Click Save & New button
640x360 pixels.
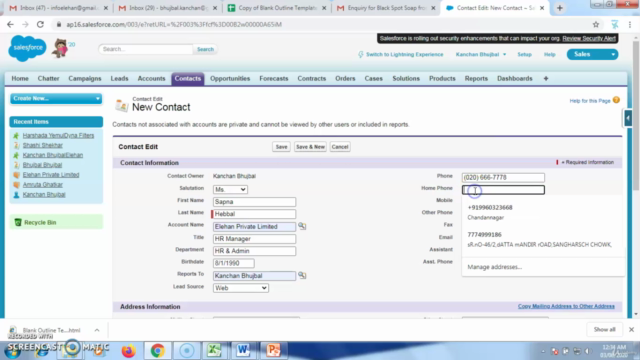coord(310,147)
